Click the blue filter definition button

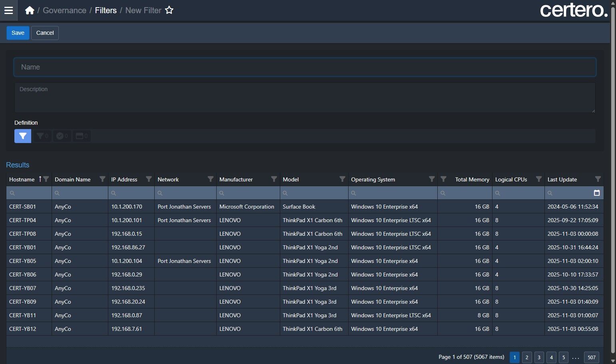23,136
